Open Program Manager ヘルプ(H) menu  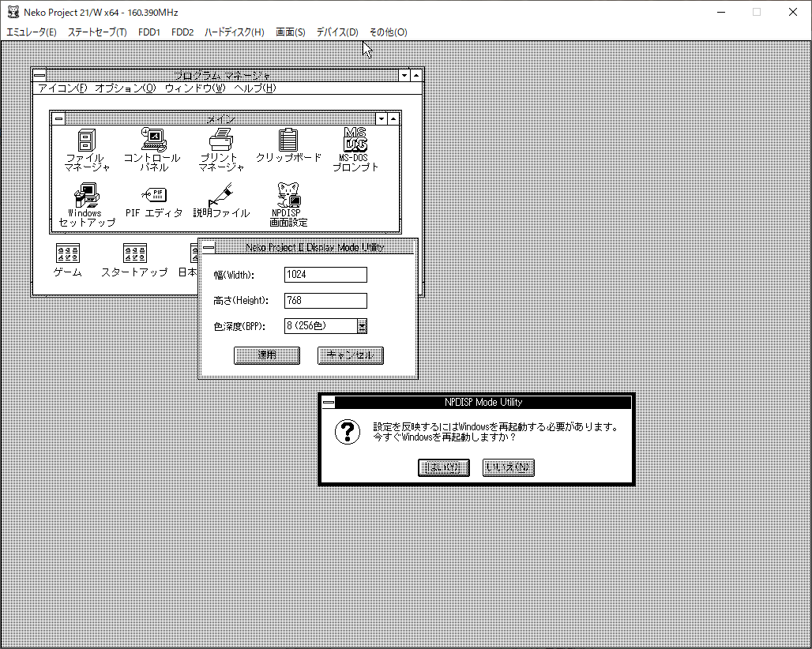(255, 88)
